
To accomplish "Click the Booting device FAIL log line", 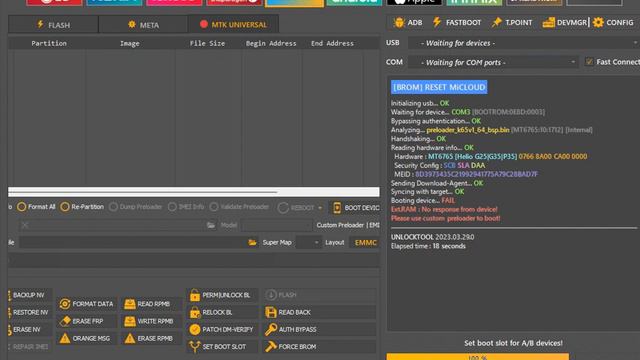I will (x=422, y=200).
